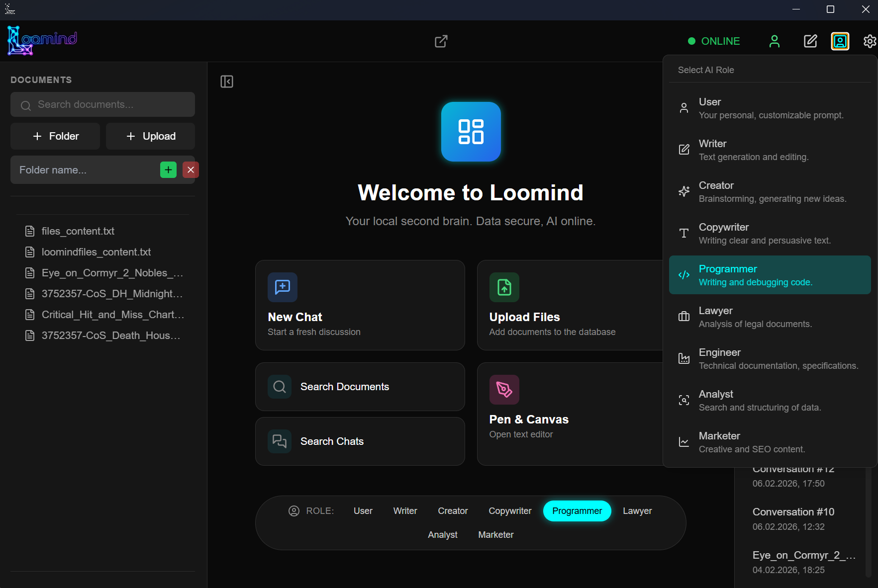
Task: Open Search Documents button label
Action: click(345, 387)
